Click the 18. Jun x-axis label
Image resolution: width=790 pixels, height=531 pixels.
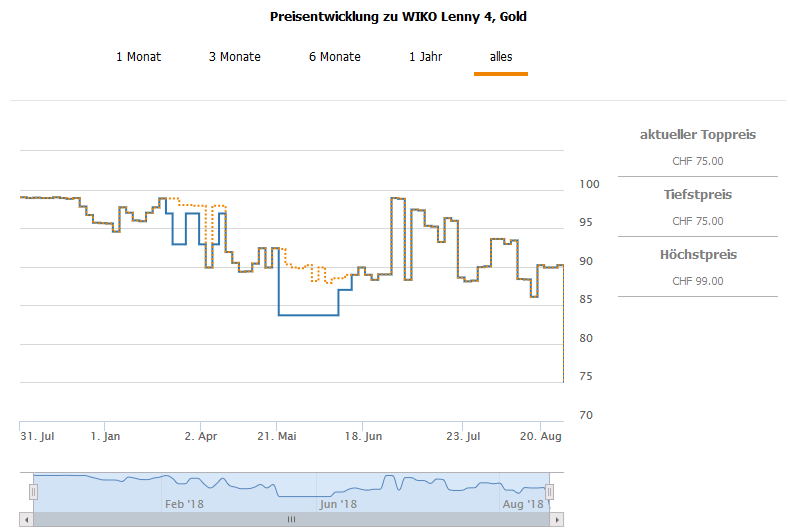pyautogui.click(x=364, y=437)
